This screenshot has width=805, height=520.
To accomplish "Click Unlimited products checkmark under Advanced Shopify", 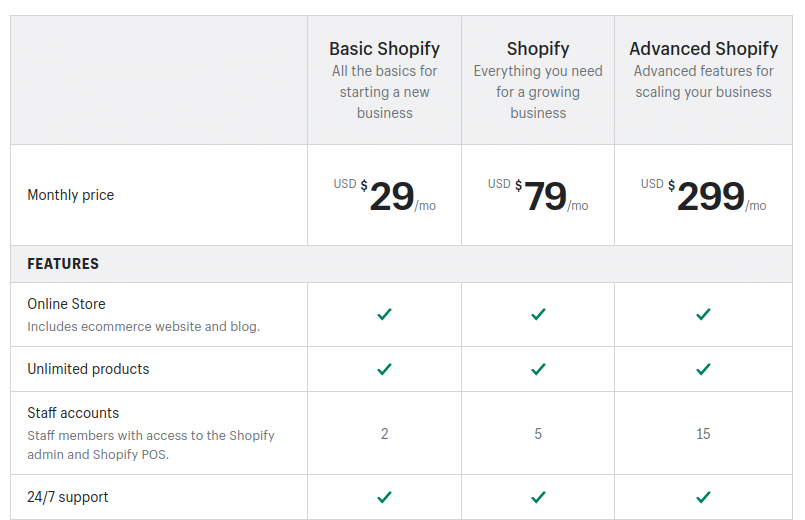I will point(703,369).
